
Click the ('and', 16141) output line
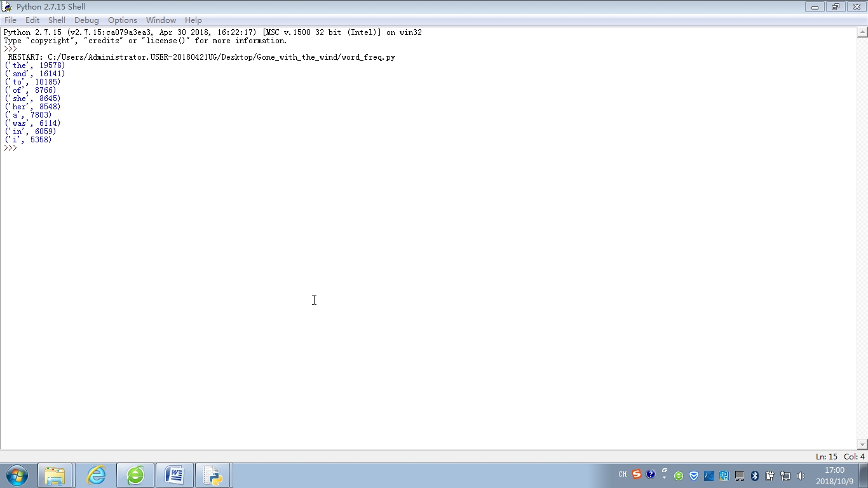(x=35, y=74)
